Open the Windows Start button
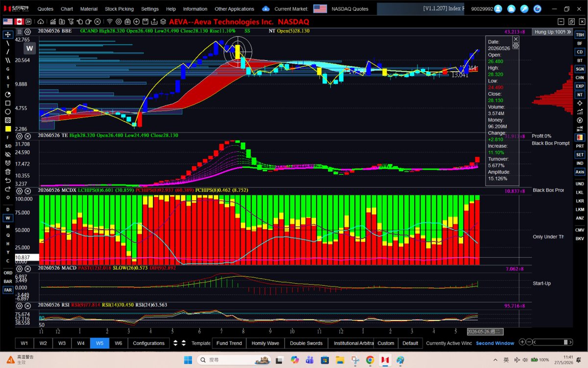The height and width of the screenshot is (368, 588). (188, 360)
